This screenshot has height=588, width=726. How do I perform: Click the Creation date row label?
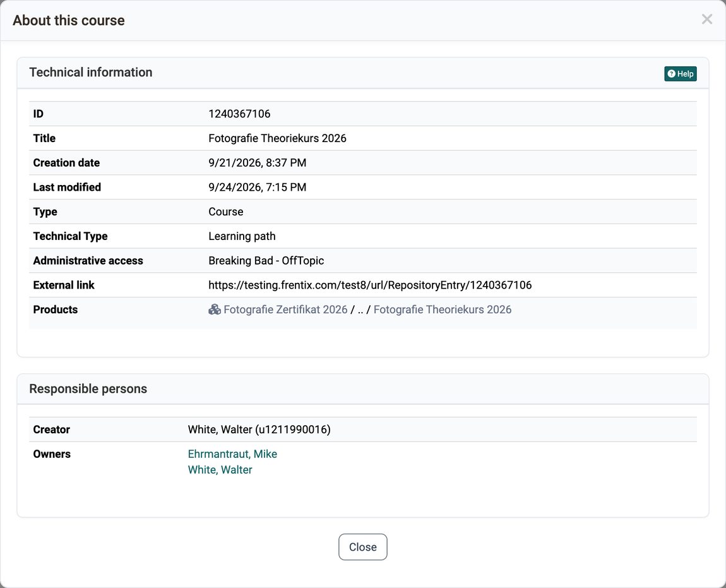click(66, 163)
